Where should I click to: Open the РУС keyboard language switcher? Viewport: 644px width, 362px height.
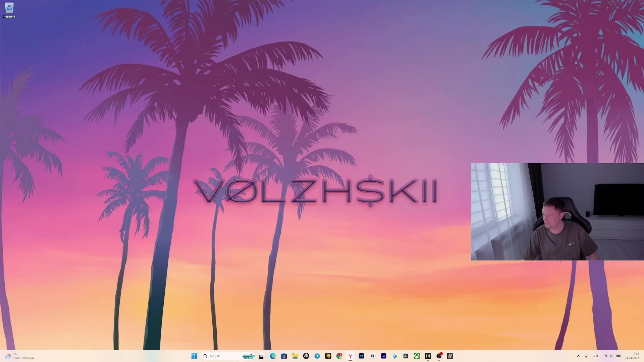click(596, 356)
